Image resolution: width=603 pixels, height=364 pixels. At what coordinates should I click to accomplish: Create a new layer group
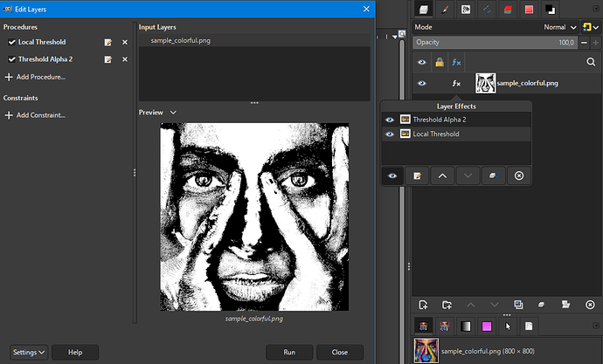(447, 305)
